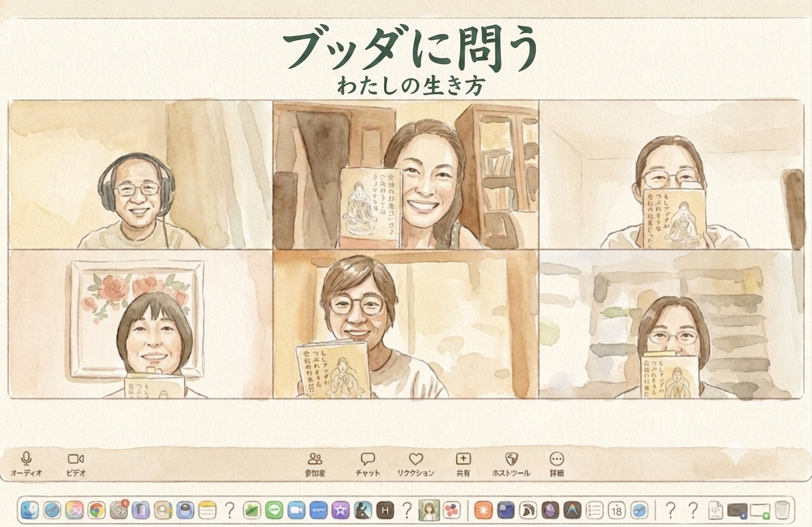Click the ブッダに問う title text
This screenshot has width=812, height=527.
tap(409, 49)
